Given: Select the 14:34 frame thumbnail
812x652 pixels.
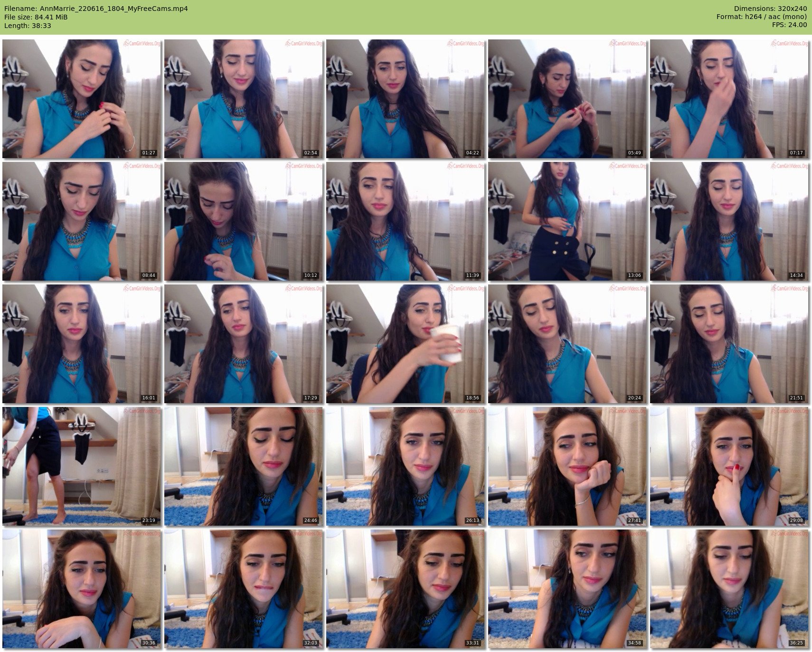Looking at the screenshot, I should tap(729, 221).
